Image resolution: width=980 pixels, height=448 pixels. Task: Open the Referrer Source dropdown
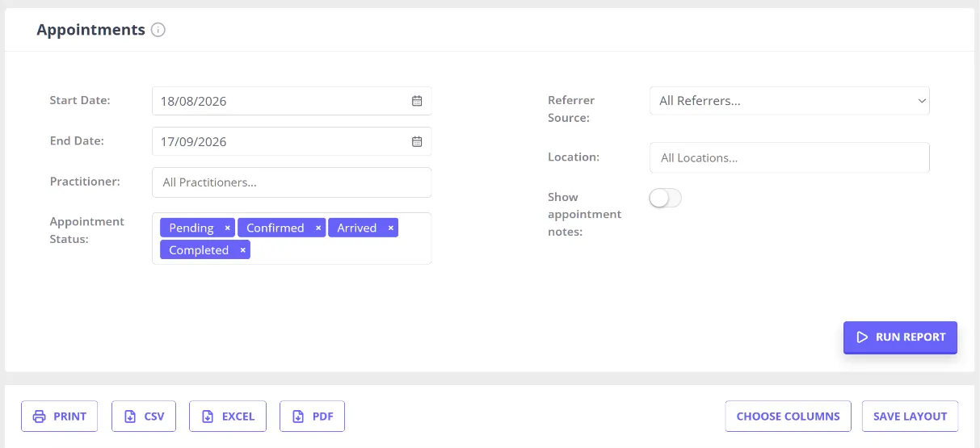pos(789,101)
